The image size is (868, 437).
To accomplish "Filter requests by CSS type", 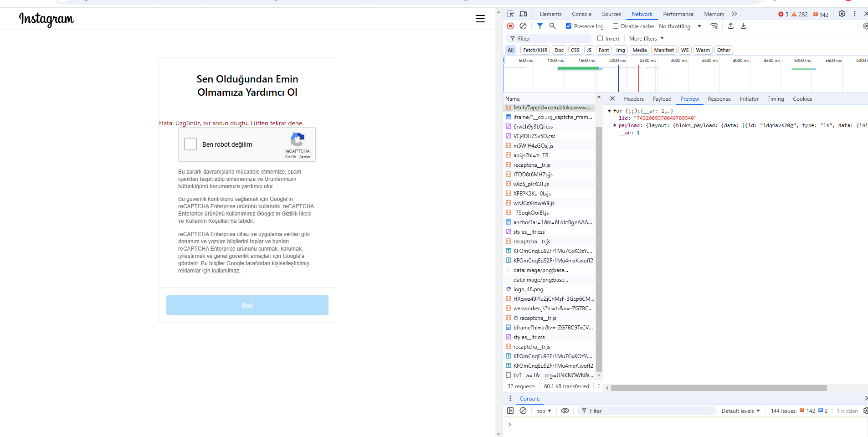I will pyautogui.click(x=575, y=50).
